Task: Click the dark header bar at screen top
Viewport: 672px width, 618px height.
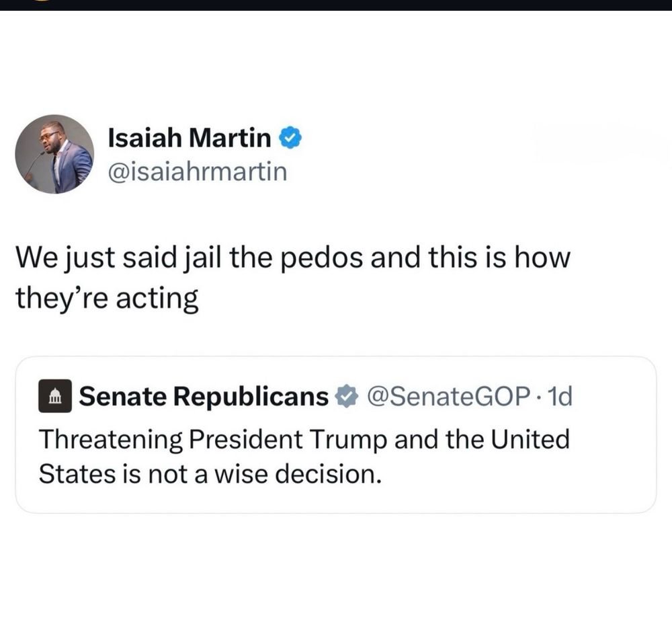Action: (336, 5)
